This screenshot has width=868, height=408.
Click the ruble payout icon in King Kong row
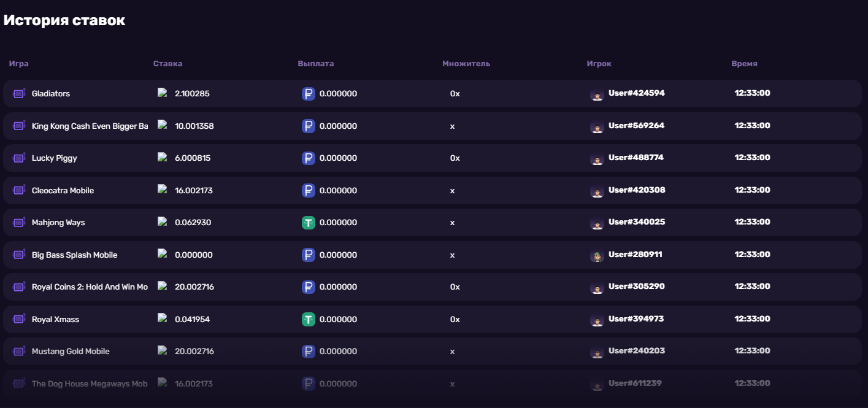[309, 126]
